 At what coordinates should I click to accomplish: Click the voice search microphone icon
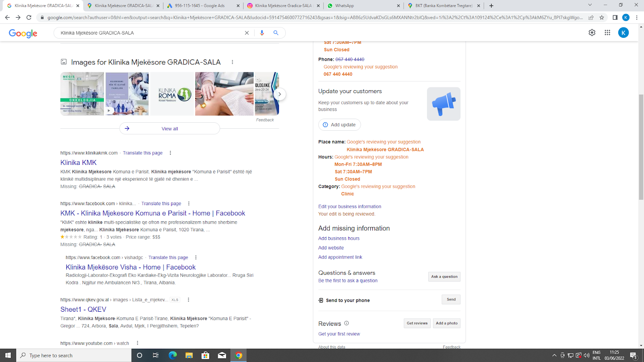coord(262,33)
